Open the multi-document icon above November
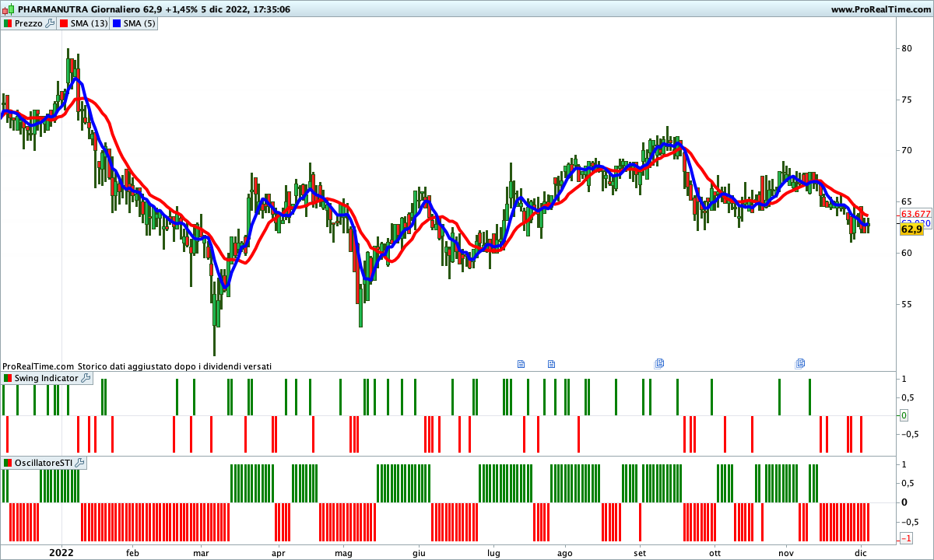 799,363
